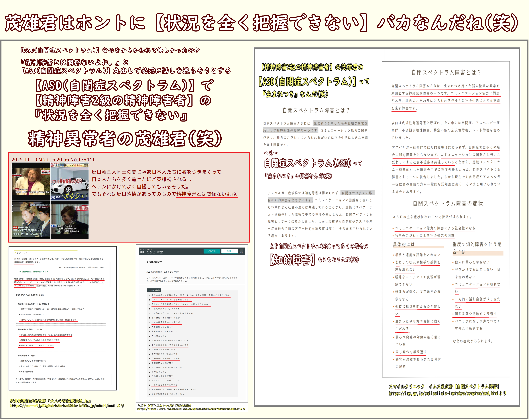Click the post number No.139441
This screenshot has height=420, width=529.
pos(82,160)
